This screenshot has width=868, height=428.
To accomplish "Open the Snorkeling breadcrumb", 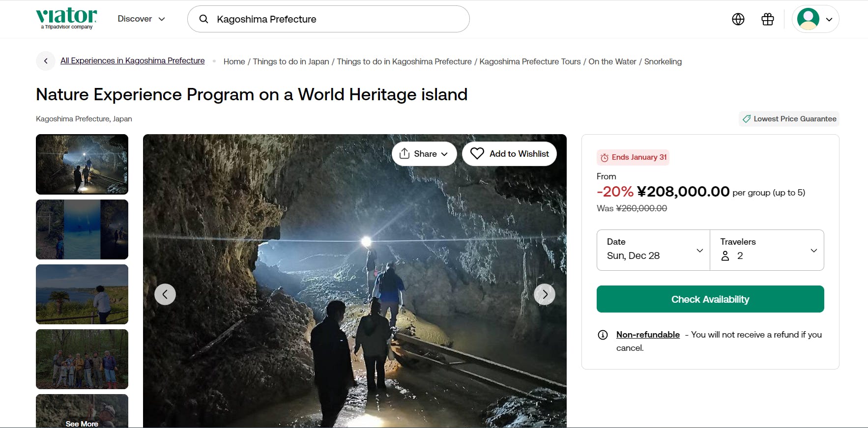I will coord(663,61).
